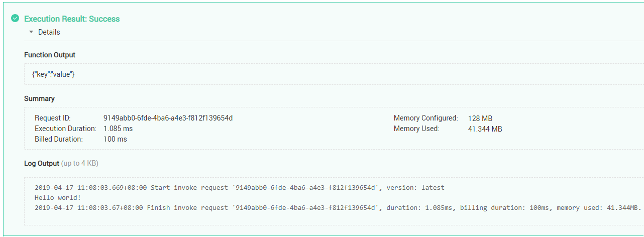Click the Function Output heading
Viewport: 644px width, 237px height.
tap(50, 55)
